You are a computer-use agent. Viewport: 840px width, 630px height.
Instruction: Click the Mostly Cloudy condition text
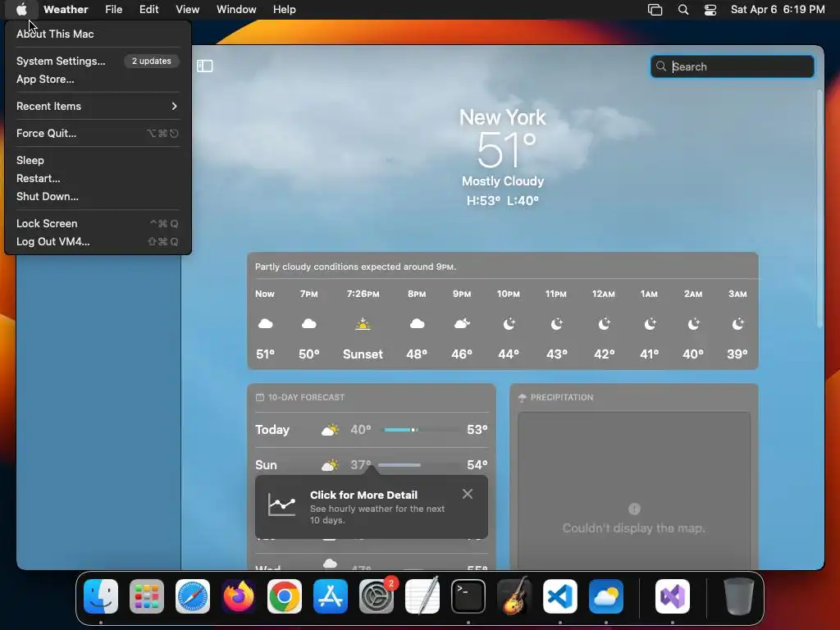pyautogui.click(x=503, y=181)
